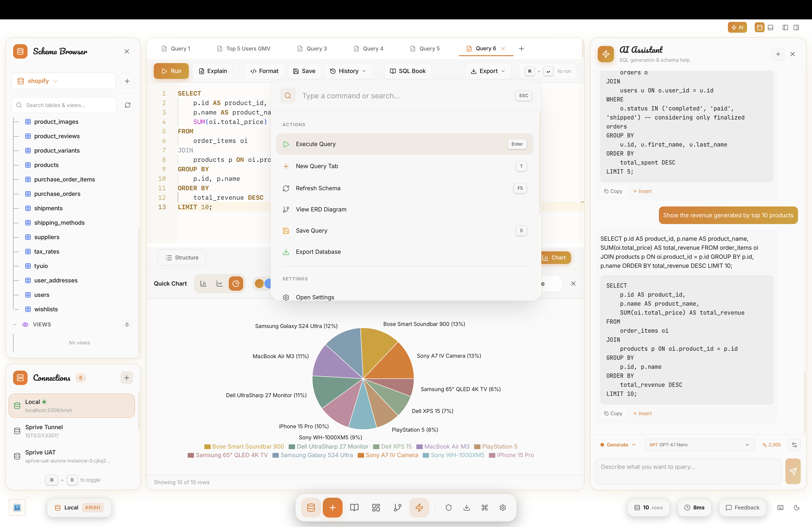Toggle dark mode moon icon
Screen dimensions: 812x527
tap(797, 508)
